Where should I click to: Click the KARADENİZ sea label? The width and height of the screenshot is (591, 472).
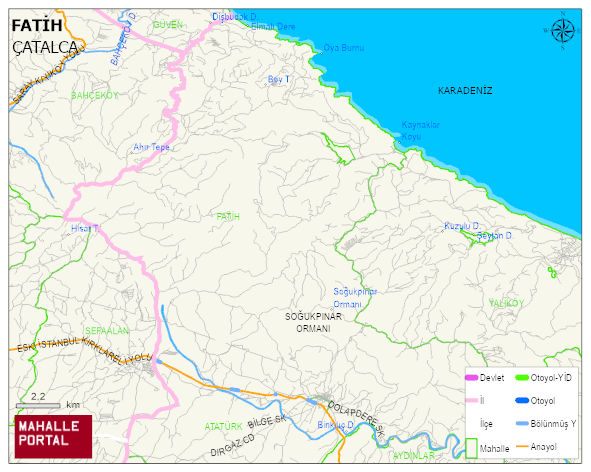coord(465,90)
